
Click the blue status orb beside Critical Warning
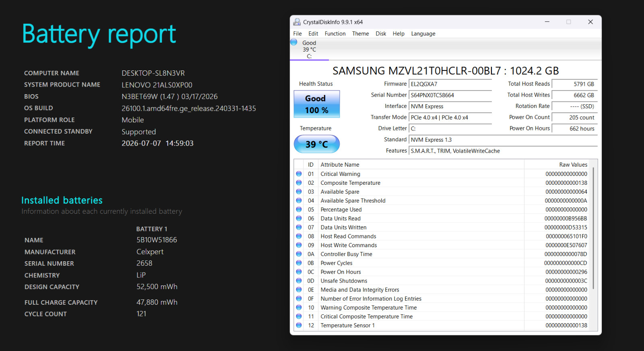pyautogui.click(x=299, y=174)
